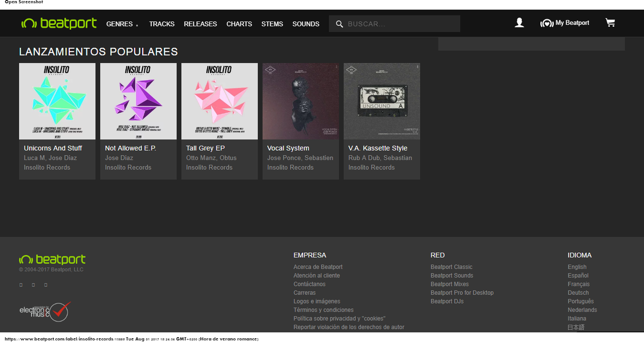The width and height of the screenshot is (644, 342).
Task: Click second social icon in footer
Action: 33,285
